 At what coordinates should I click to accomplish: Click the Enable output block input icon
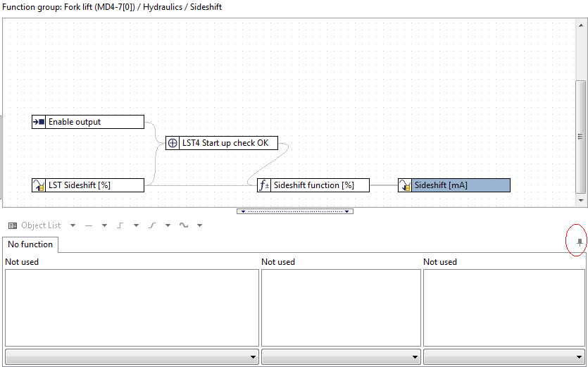click(x=39, y=122)
